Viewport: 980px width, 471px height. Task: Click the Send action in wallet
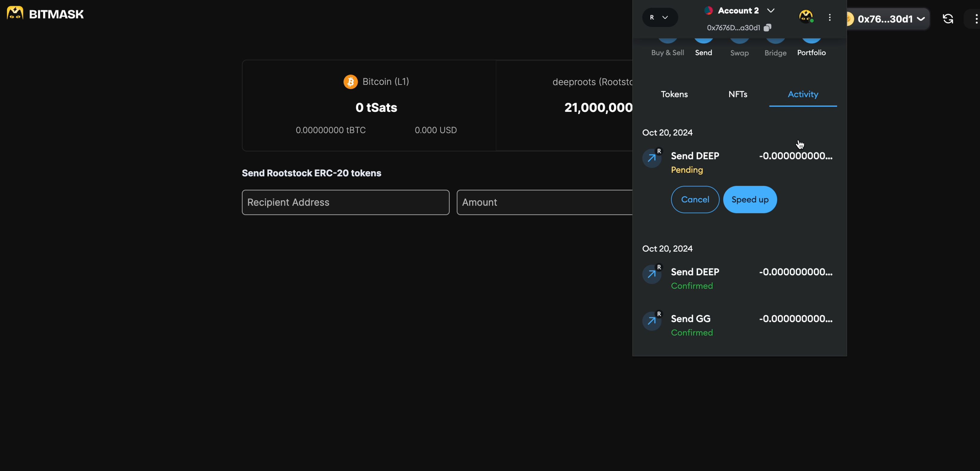704,48
